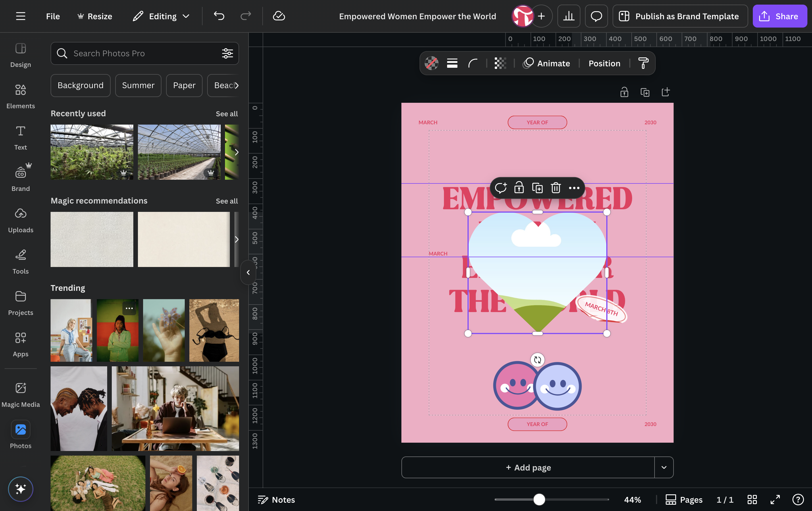
Task: Open the corner rounding tool
Action: pyautogui.click(x=473, y=63)
